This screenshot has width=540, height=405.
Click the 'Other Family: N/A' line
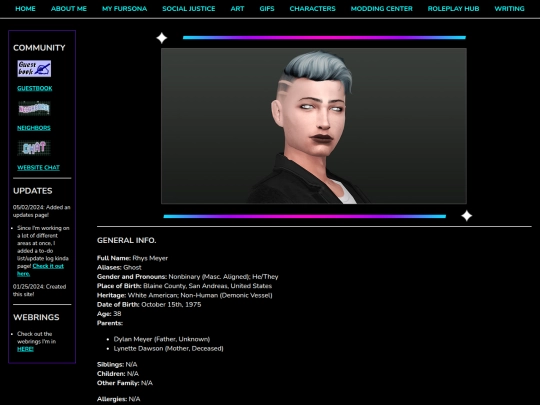(x=125, y=383)
